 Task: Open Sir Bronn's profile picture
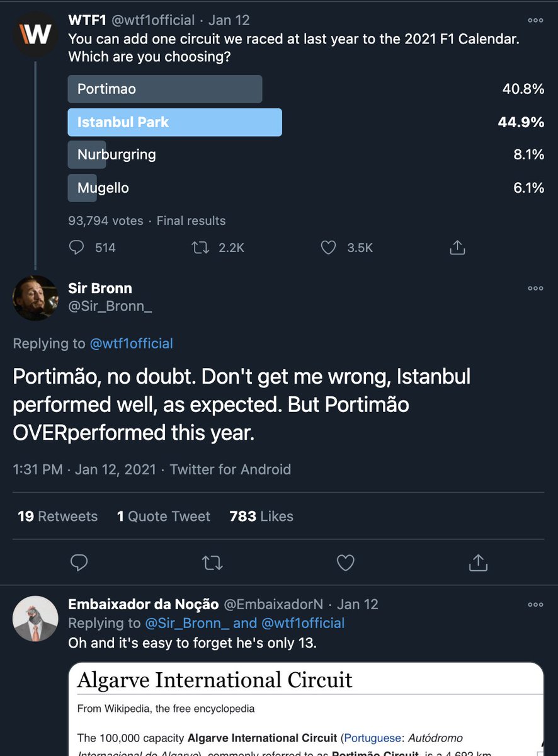click(35, 298)
